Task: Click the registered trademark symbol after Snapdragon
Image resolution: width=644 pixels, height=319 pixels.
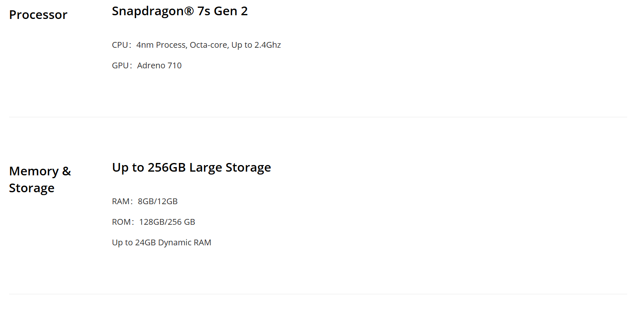Action: tap(189, 11)
